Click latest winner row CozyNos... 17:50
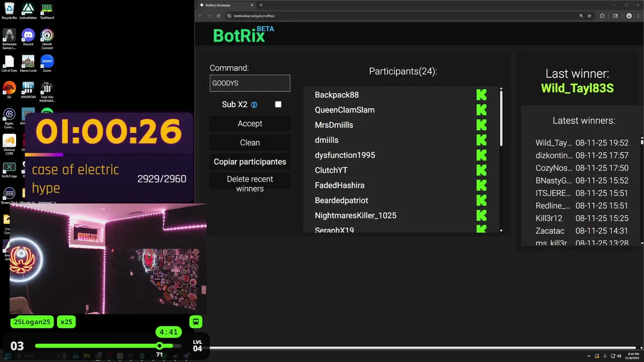 [582, 168]
